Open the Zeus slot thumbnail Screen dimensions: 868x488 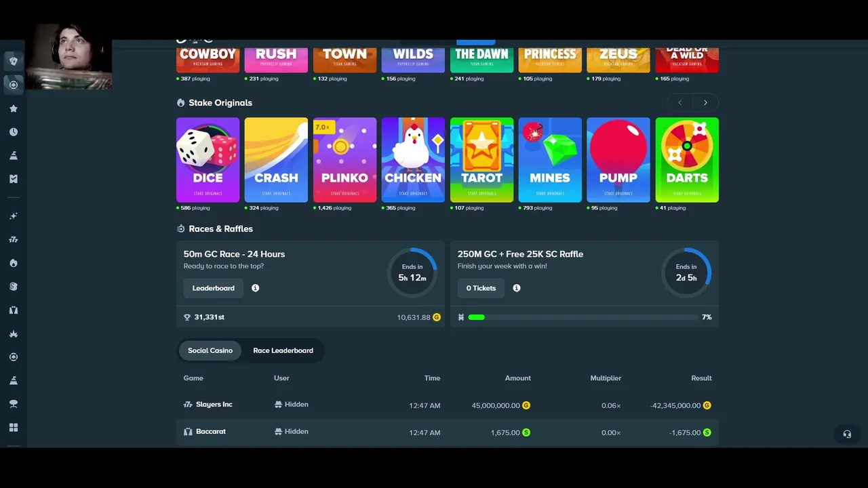click(x=618, y=60)
